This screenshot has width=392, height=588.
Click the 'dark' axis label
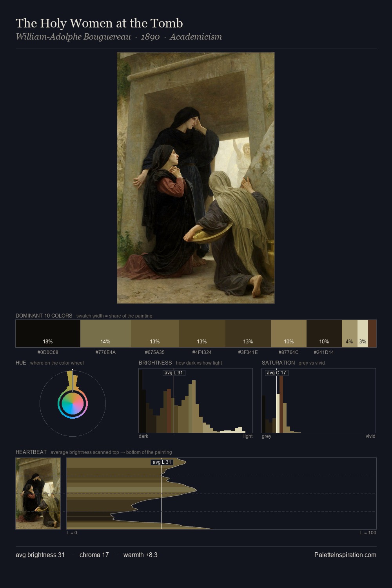tap(143, 436)
